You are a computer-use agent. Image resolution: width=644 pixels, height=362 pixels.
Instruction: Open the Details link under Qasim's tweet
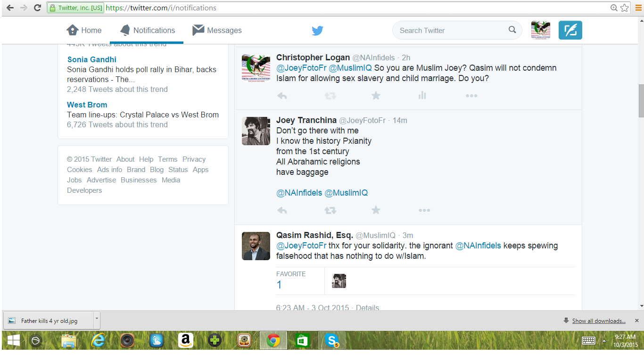coord(367,307)
